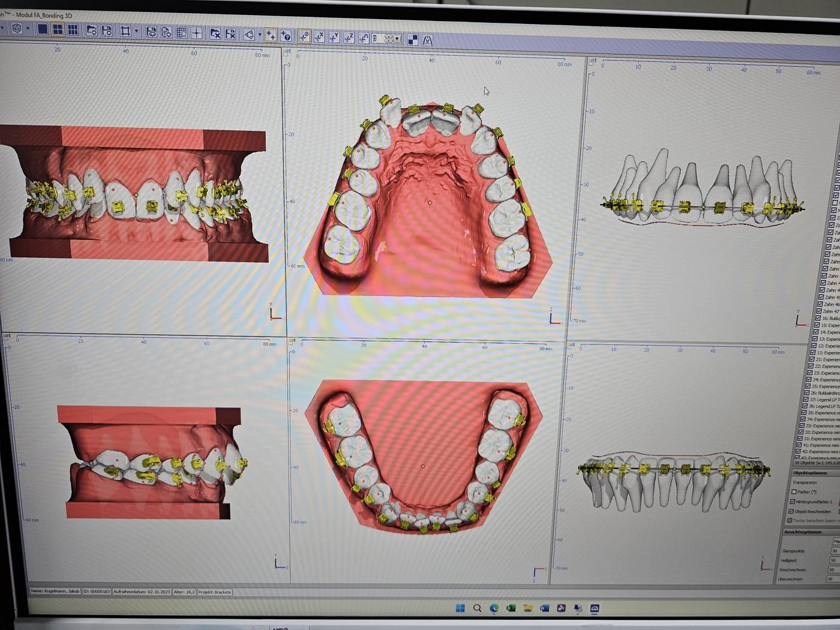Screen dimensions: 840x630
Task: Open the dropdown arrow beside the cube icon
Action: (28, 29)
